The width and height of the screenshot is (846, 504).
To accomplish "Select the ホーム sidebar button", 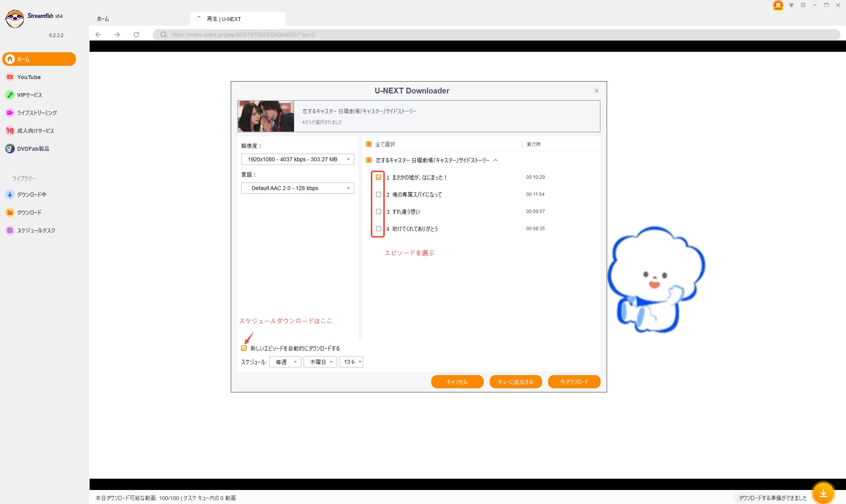I will click(x=39, y=59).
